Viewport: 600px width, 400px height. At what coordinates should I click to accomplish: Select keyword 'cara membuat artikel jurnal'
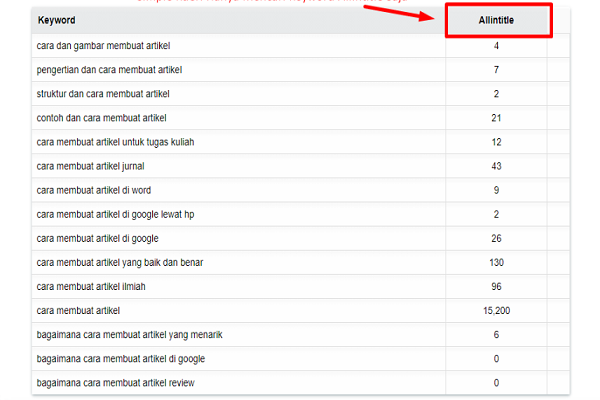pos(90,167)
